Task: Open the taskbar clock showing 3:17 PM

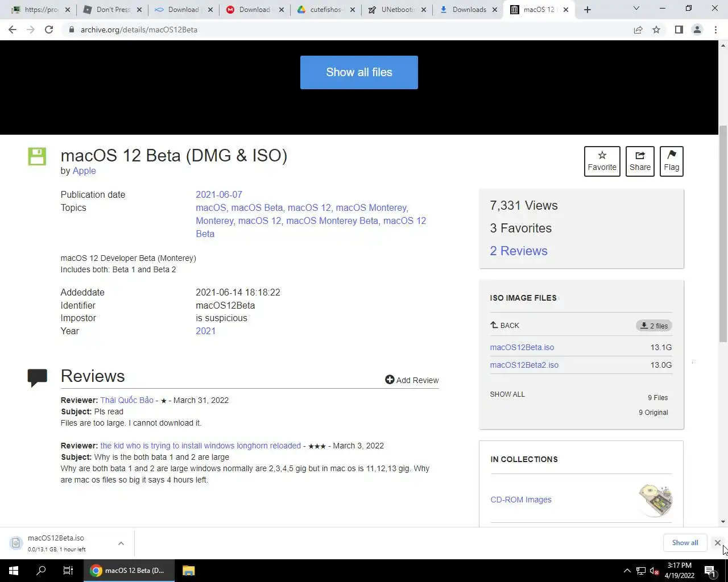Action: tap(681, 571)
